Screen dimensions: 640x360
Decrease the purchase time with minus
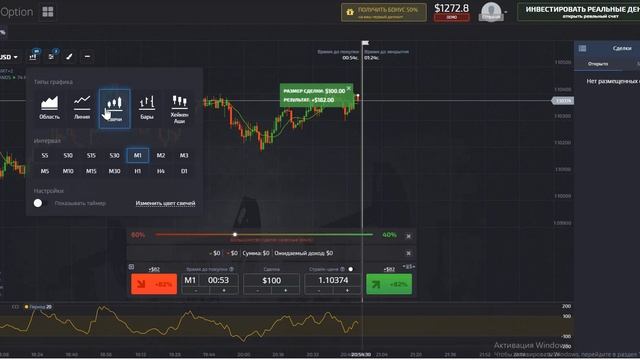coord(196,291)
